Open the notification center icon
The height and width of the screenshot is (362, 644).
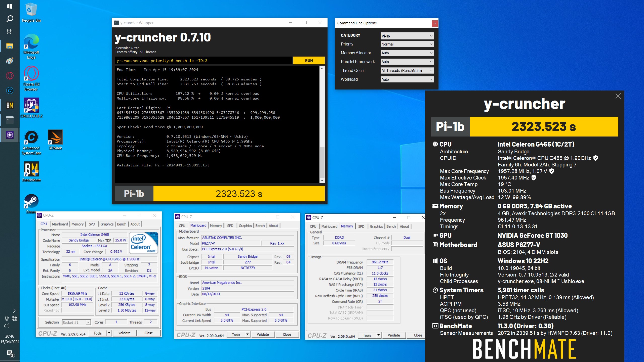[x=10, y=353]
